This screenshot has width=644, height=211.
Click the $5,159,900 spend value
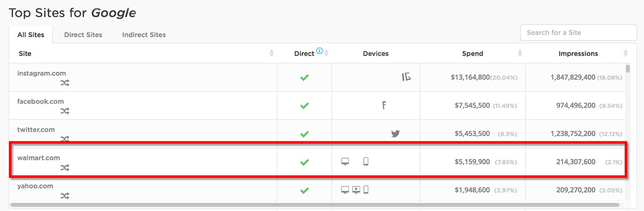472,162
